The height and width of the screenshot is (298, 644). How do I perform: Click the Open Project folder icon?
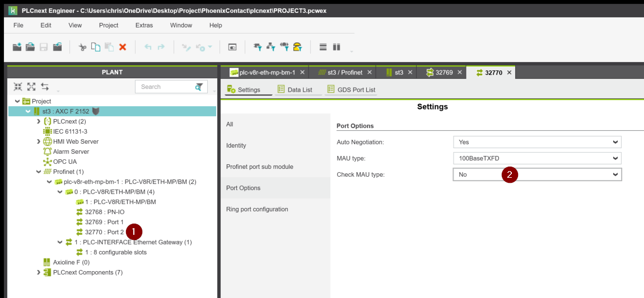click(x=30, y=48)
